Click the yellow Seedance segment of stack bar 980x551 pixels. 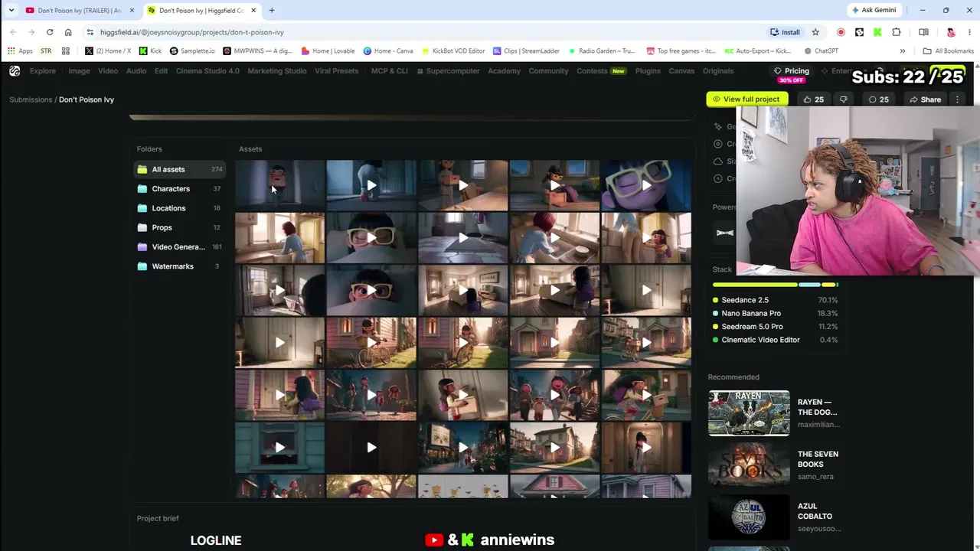tap(755, 285)
